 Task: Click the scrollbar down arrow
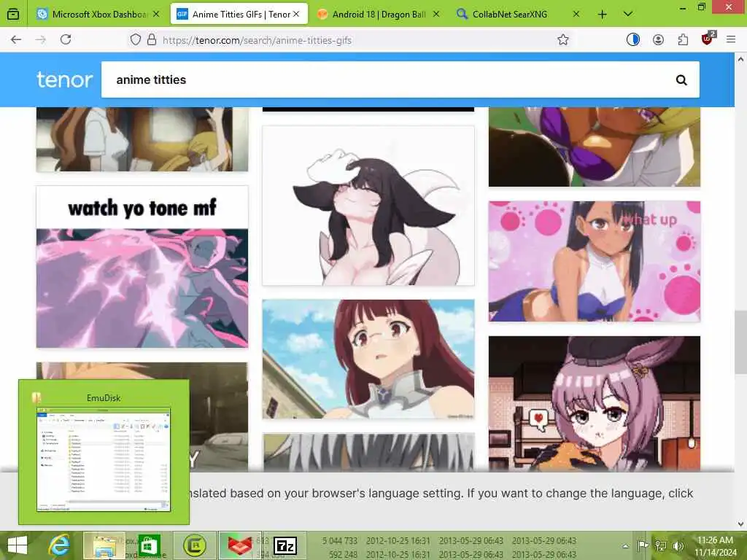click(x=741, y=524)
